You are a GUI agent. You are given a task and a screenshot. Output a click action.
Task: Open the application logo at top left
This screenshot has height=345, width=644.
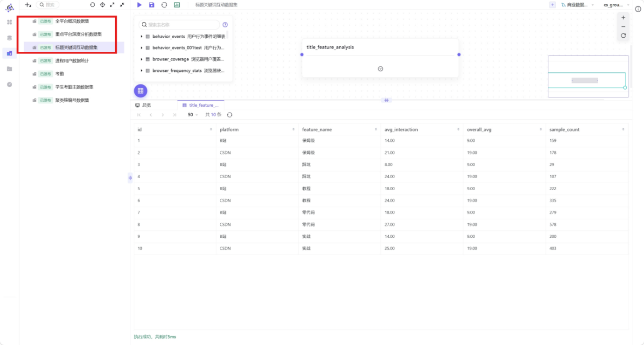tap(9, 7)
